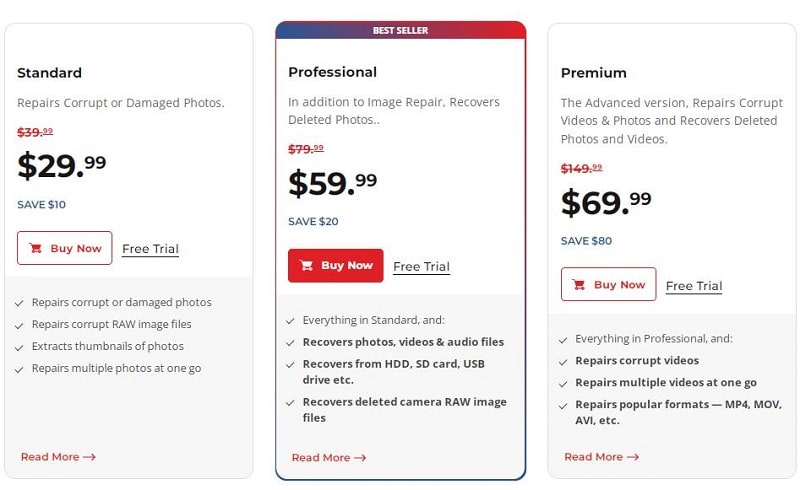Click checkmark beside Repairs corrupt RAW image files
The height and width of the screenshot is (490, 800).
point(19,326)
